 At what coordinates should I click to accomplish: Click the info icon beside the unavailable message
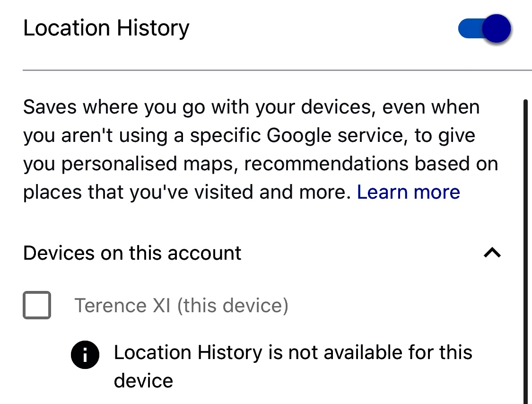pos(85,354)
